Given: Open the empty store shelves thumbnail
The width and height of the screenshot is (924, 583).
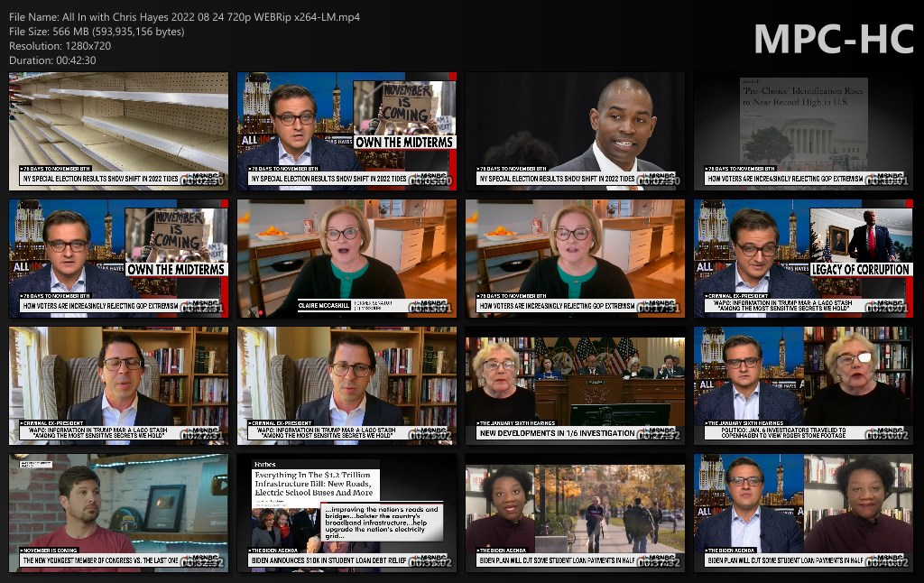Looking at the screenshot, I should coord(118,132).
